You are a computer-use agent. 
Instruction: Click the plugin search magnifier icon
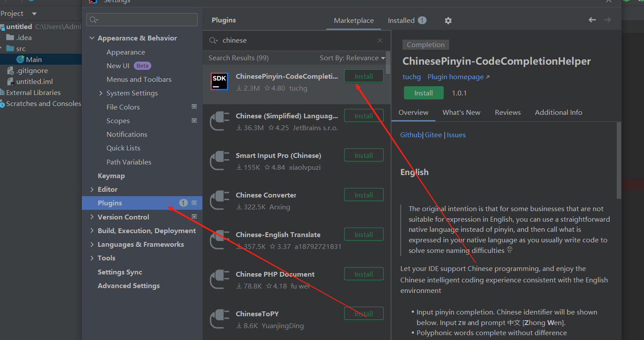click(x=213, y=40)
